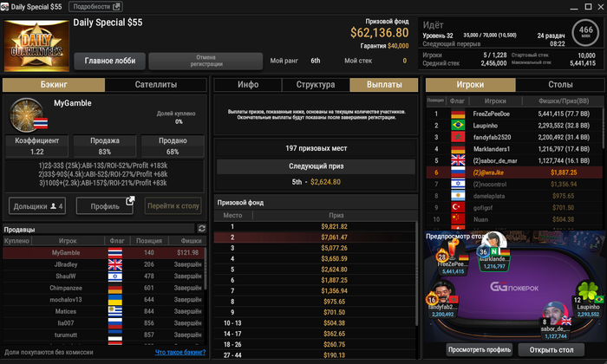Click Laupinho clover avatar on table preview
The image size is (607, 364).
[587, 291]
